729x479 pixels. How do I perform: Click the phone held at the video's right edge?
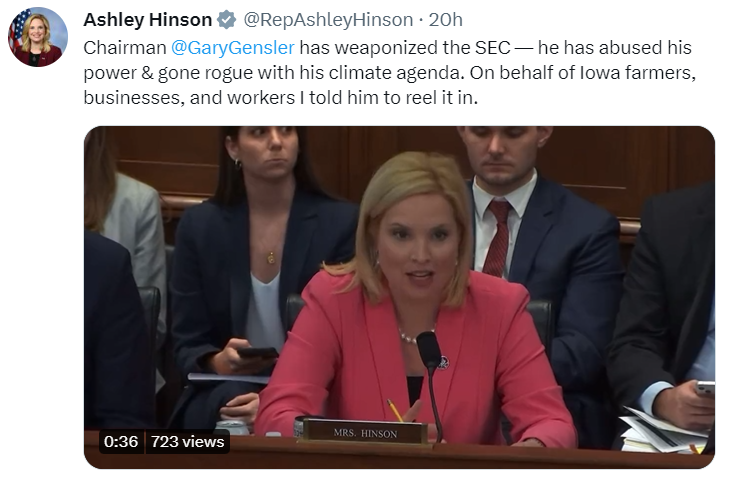coord(705,388)
